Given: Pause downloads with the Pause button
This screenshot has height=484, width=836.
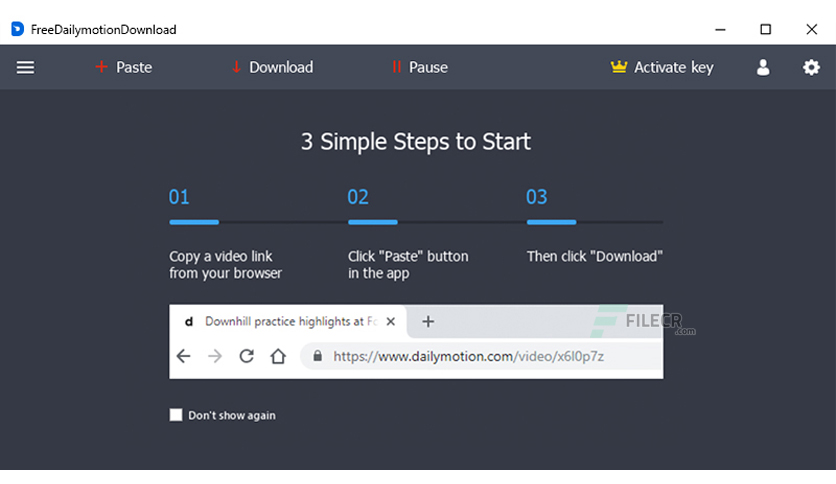Looking at the screenshot, I should point(420,67).
